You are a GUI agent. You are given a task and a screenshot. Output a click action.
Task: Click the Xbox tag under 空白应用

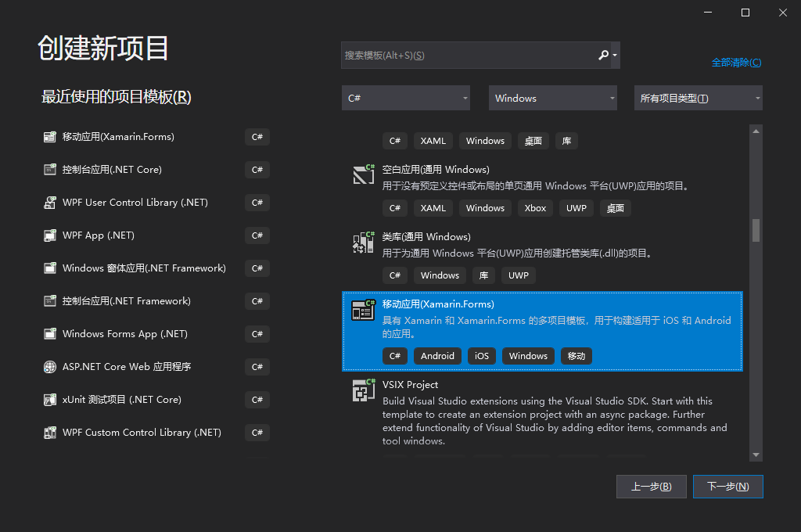click(535, 209)
